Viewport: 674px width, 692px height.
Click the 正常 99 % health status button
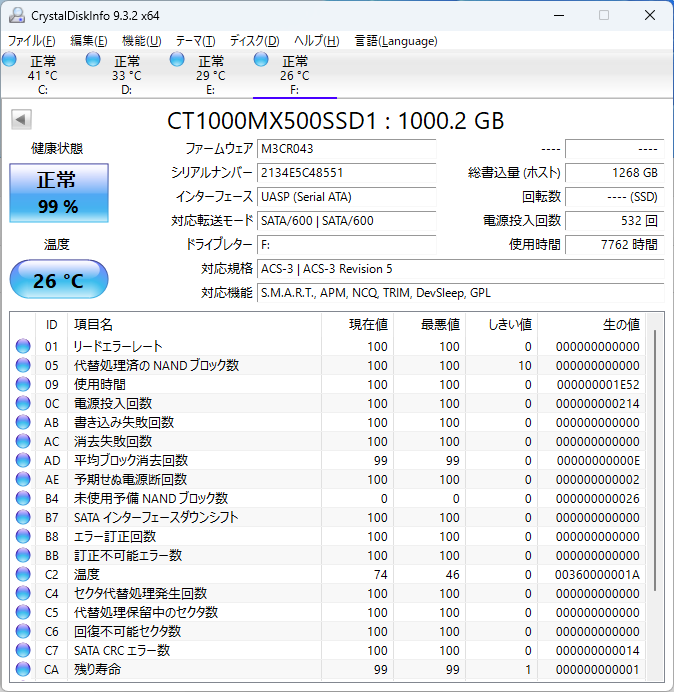[59, 193]
